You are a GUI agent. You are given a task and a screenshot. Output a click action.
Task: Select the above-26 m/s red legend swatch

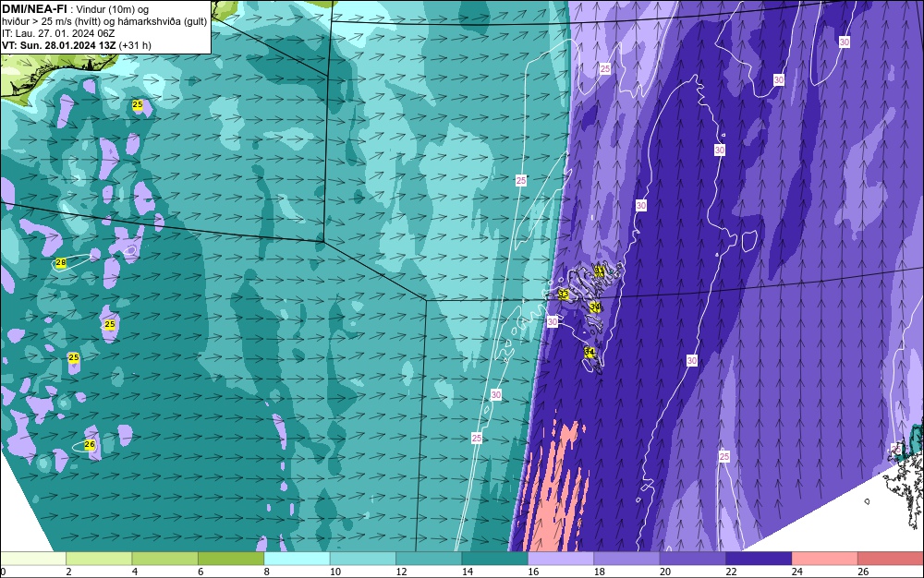click(891, 559)
